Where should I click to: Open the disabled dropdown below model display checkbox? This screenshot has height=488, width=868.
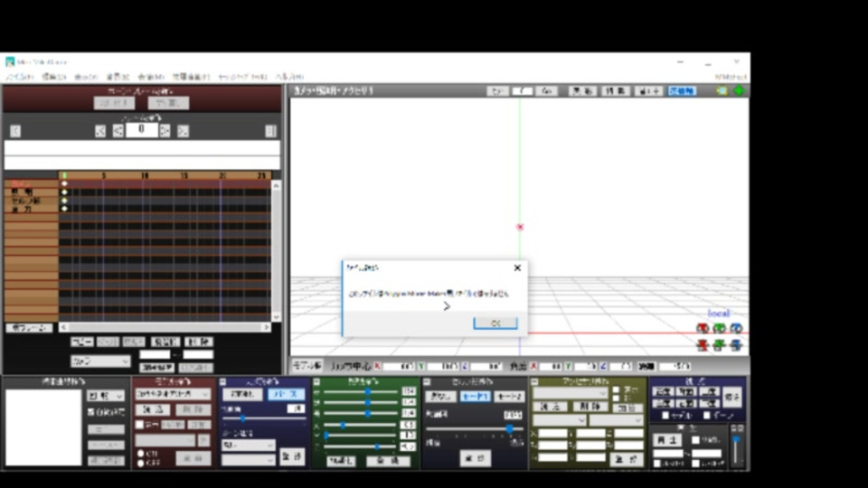pyautogui.click(x=165, y=441)
